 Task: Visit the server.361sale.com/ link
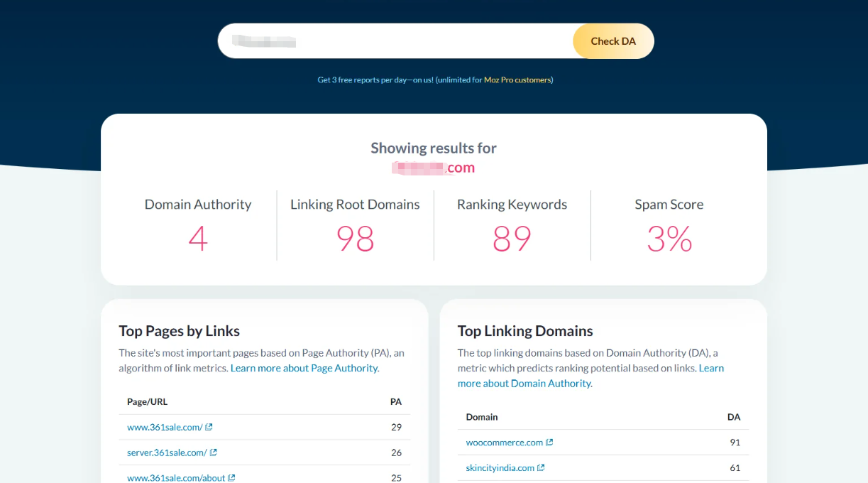click(x=167, y=452)
